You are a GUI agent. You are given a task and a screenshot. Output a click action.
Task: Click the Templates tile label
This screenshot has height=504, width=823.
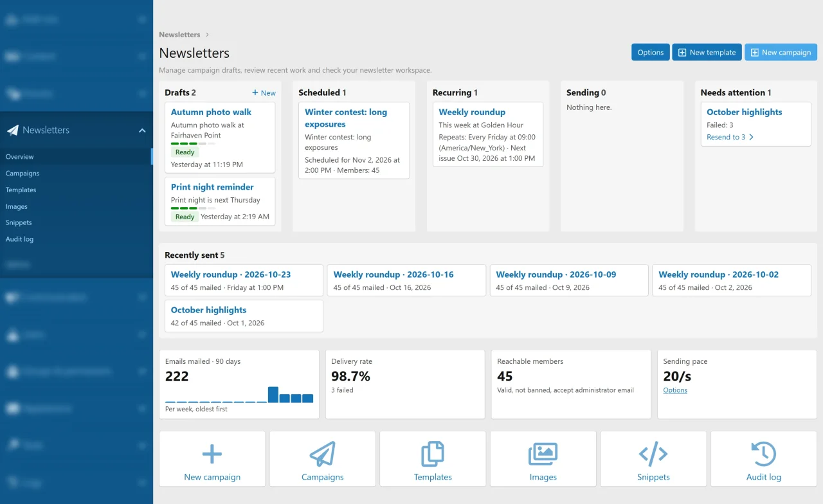433,477
